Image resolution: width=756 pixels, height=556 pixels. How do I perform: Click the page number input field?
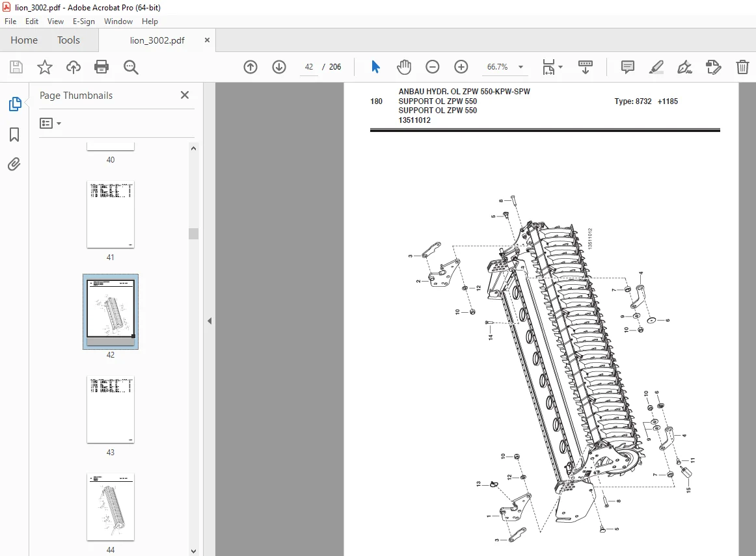click(x=309, y=67)
